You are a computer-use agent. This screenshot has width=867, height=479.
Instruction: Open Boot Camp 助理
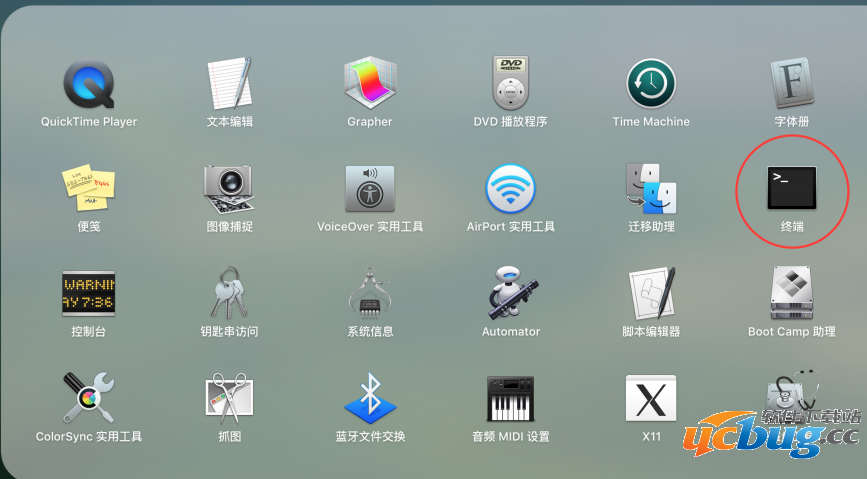[x=792, y=293]
